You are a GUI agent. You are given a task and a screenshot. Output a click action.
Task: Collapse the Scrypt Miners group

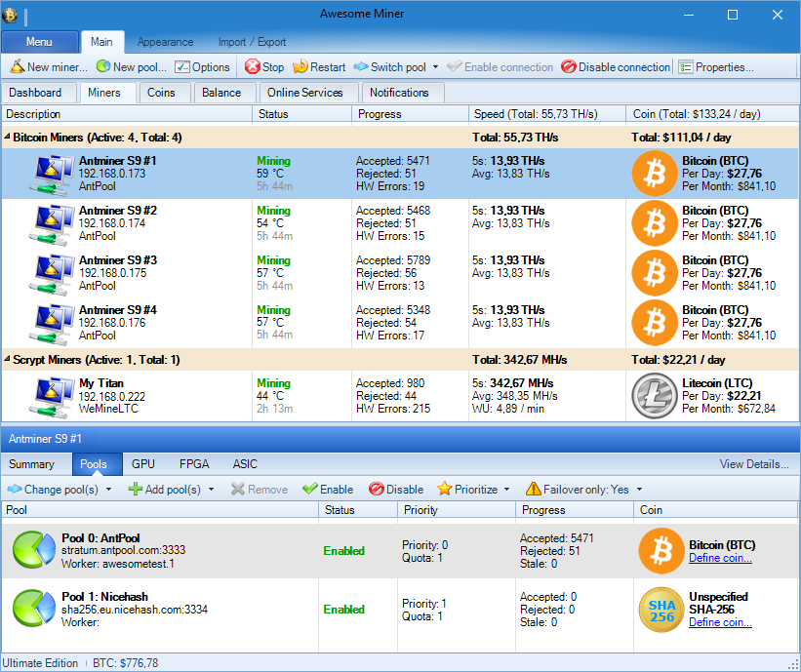pyautogui.click(x=7, y=359)
